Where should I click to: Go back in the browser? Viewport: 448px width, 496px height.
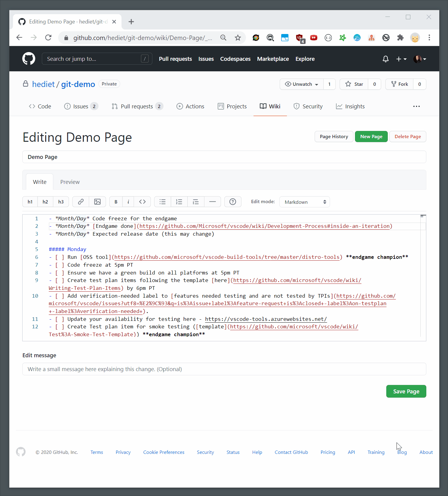[x=19, y=38]
